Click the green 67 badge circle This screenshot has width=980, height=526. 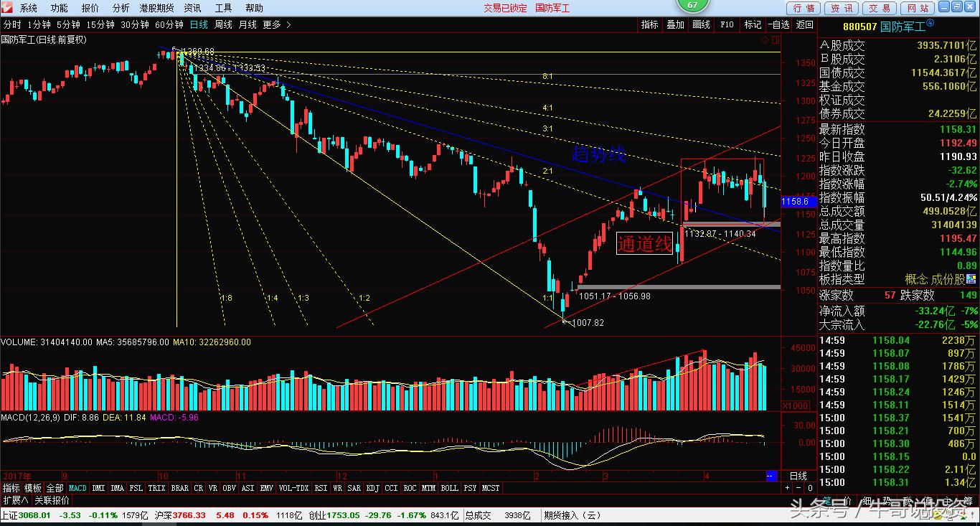click(x=692, y=4)
